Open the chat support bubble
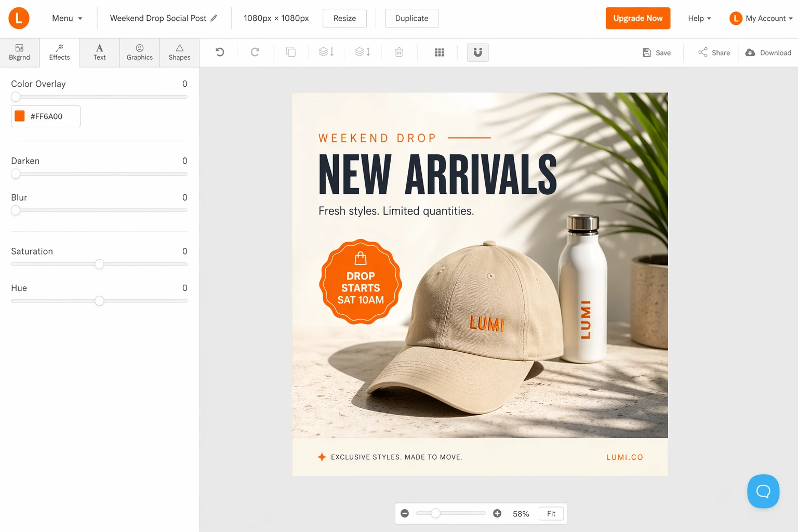This screenshot has height=532, width=798. [x=763, y=491]
